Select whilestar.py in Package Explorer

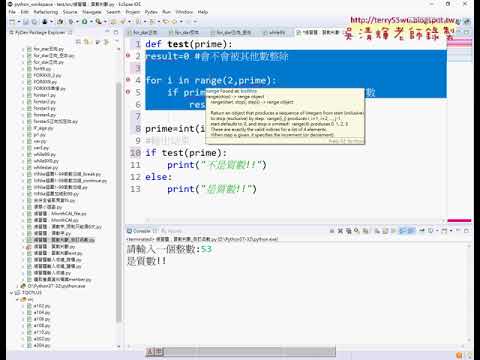point(46,167)
